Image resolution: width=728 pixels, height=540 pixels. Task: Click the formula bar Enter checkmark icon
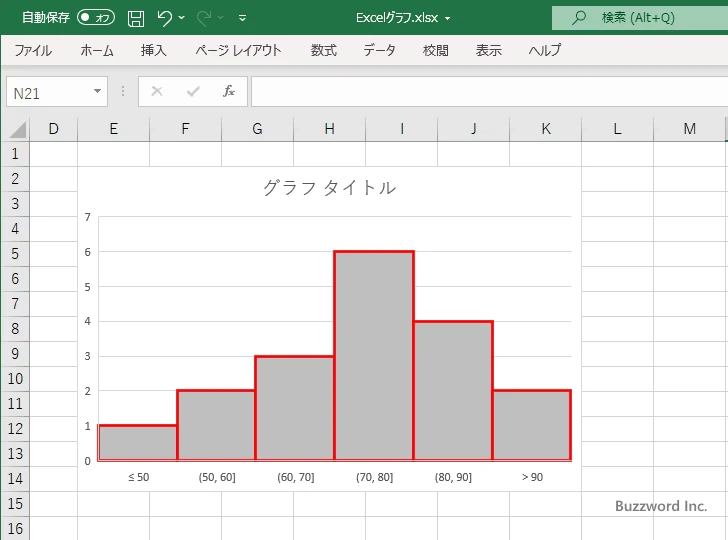coord(193,91)
